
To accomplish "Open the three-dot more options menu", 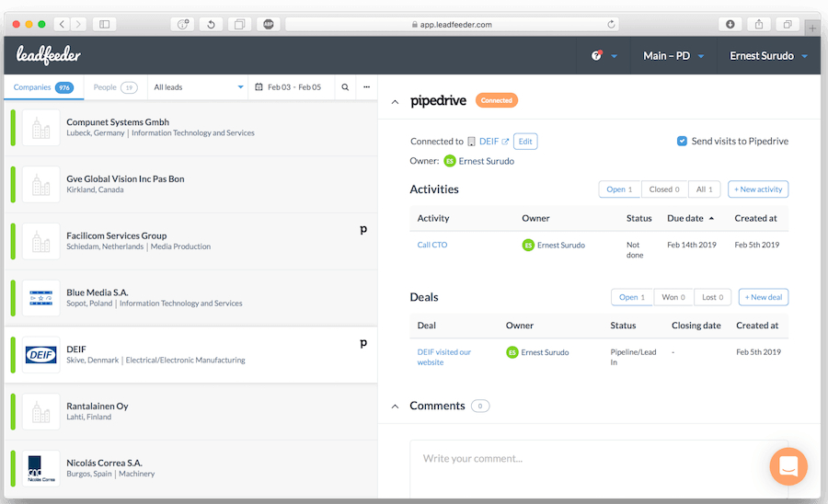I will click(x=366, y=87).
